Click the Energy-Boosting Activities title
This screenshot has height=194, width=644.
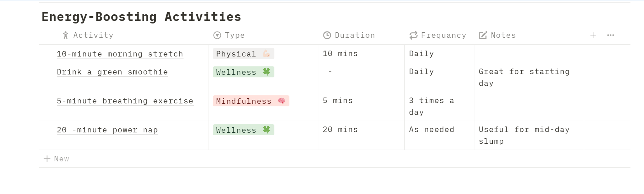coord(141,17)
